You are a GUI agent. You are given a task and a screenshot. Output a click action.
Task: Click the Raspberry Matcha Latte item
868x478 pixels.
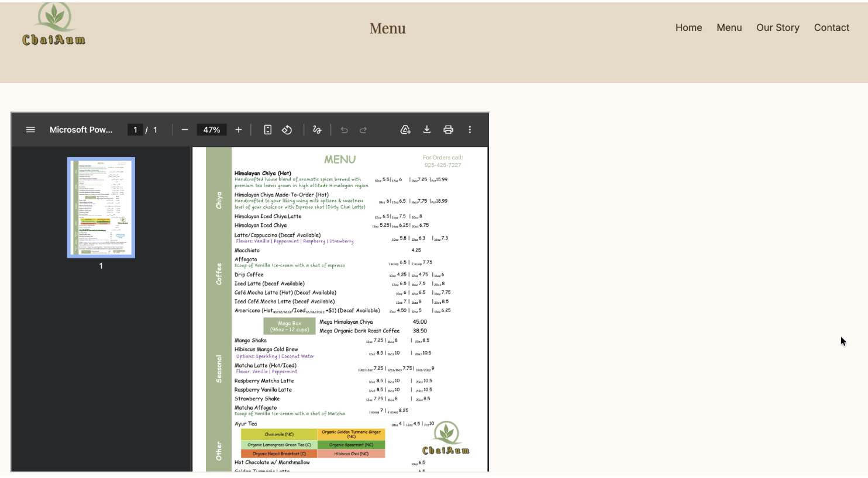pyautogui.click(x=264, y=381)
